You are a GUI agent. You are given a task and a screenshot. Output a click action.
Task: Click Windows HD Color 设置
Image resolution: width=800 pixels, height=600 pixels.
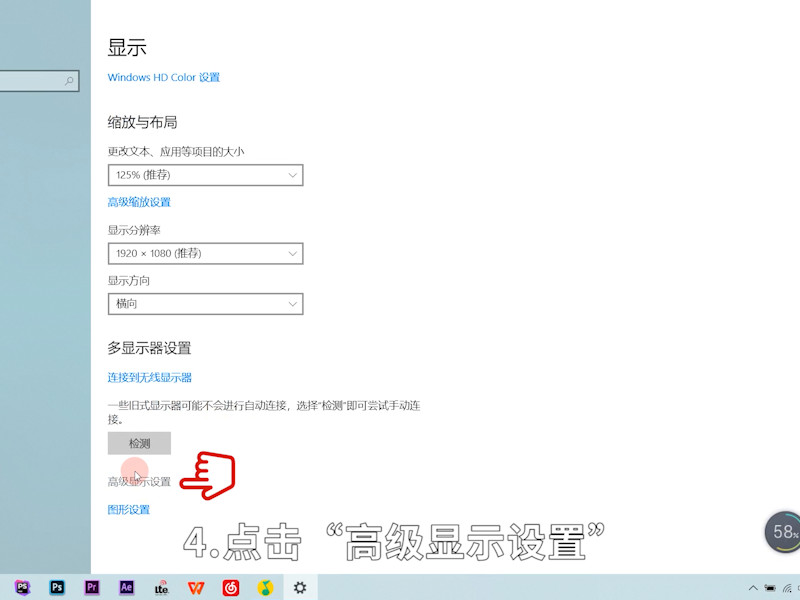[163, 77]
